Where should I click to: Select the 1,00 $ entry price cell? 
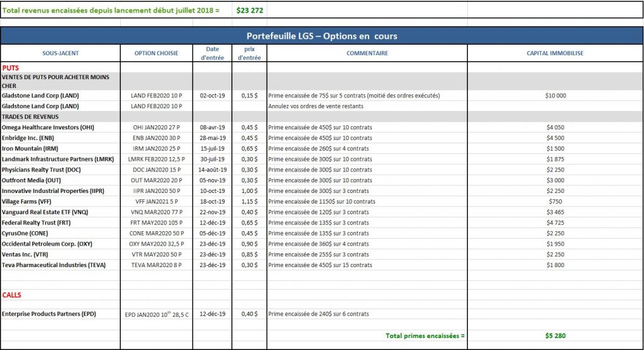(x=249, y=191)
